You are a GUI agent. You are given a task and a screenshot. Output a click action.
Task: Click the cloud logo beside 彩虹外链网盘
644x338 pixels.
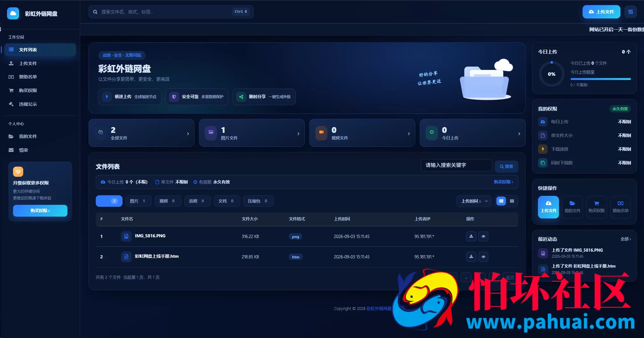(13, 13)
